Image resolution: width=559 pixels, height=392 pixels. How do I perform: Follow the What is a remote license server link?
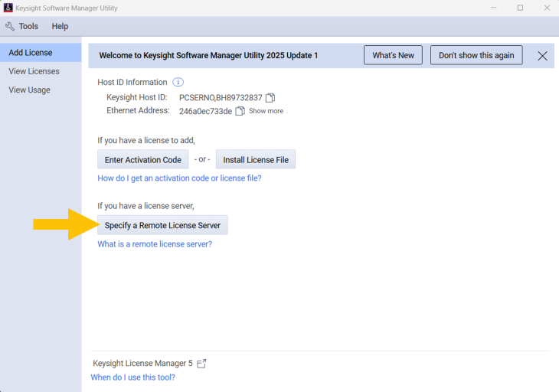point(155,244)
